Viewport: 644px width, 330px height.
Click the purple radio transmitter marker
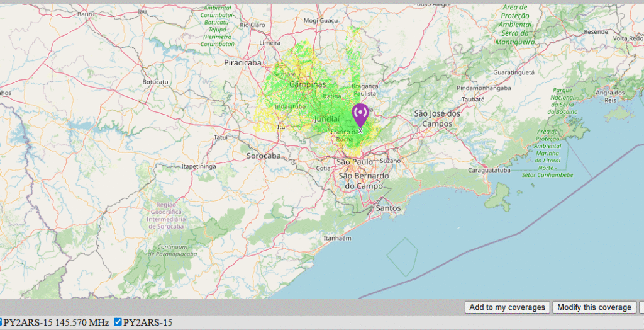pos(360,115)
